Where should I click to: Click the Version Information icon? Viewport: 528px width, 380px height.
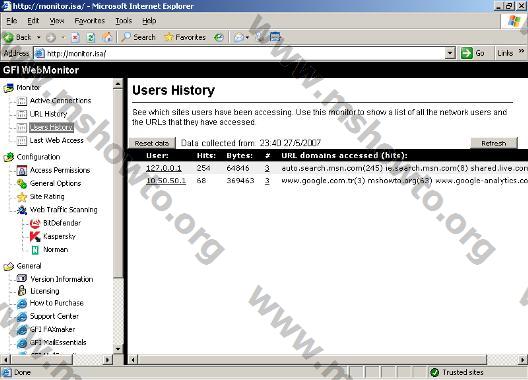tap(22, 278)
